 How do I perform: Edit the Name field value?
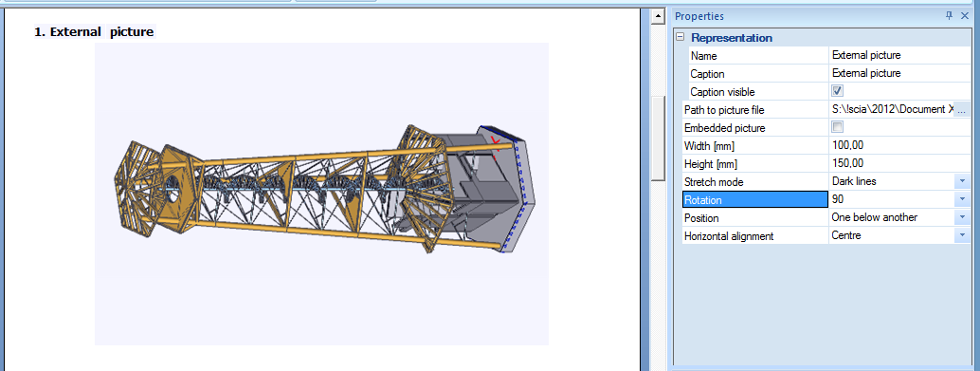pyautogui.click(x=898, y=55)
